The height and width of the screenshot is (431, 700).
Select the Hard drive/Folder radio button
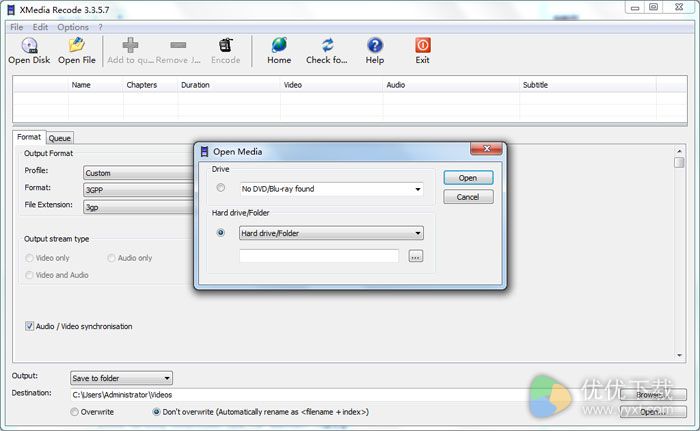point(221,233)
